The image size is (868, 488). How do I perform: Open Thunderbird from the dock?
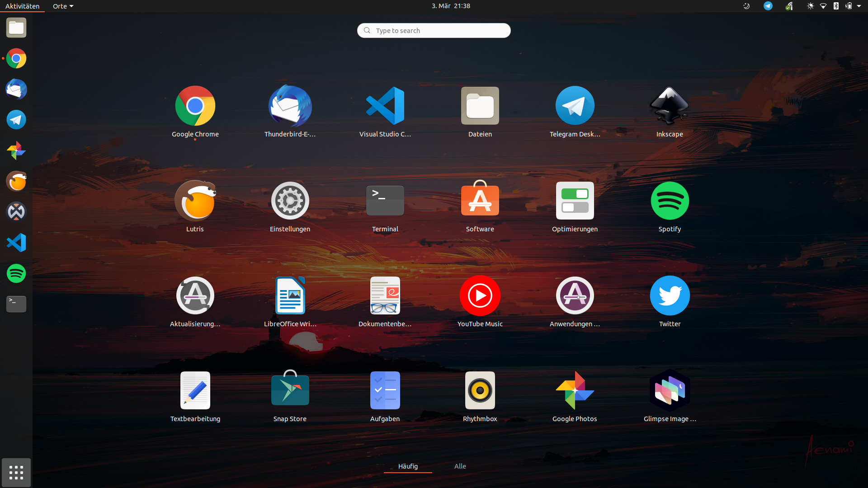tap(16, 89)
